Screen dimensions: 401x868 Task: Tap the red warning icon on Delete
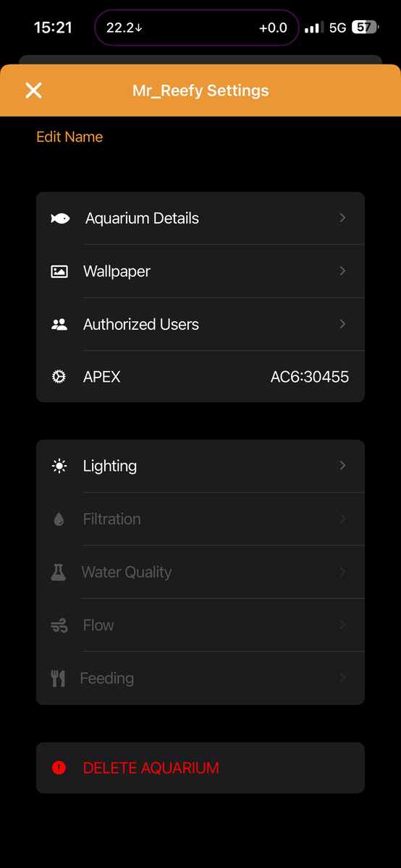coord(59,768)
